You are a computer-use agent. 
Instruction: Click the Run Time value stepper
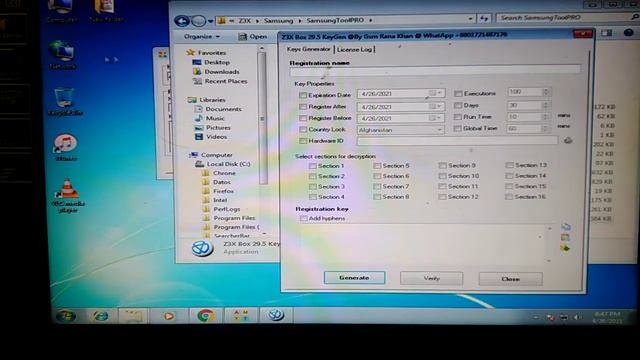coord(546,117)
